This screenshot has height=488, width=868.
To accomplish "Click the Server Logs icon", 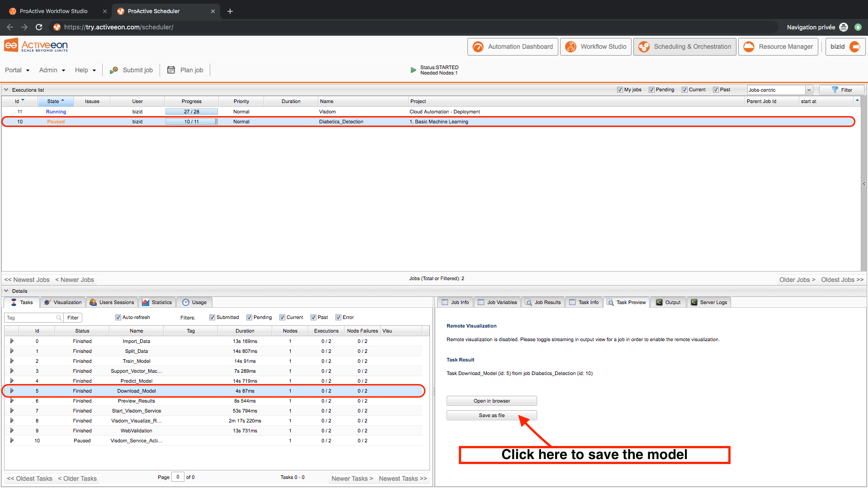I will 694,302.
